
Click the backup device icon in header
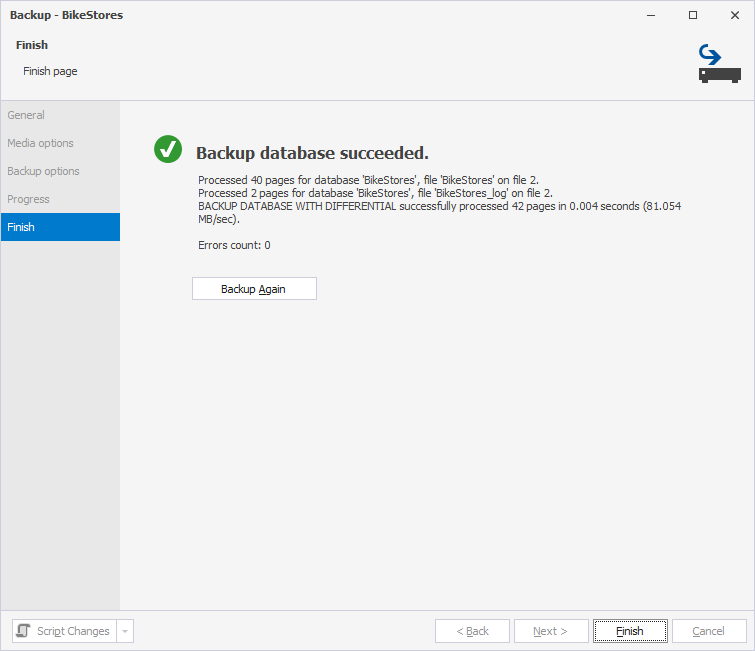click(718, 64)
